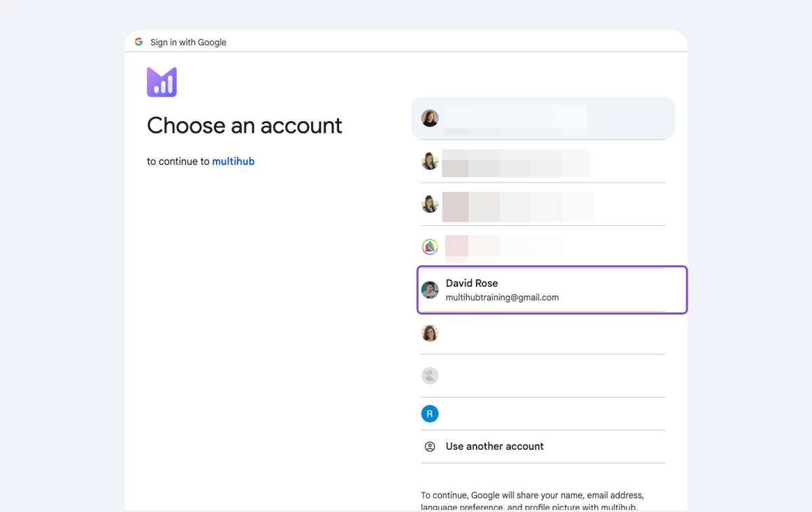Select the David Rose account
The width and height of the screenshot is (812, 512).
tap(552, 290)
